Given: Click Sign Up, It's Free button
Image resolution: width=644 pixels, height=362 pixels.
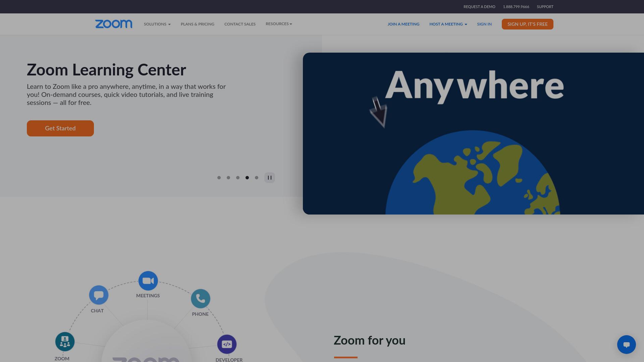Looking at the screenshot, I should pos(528,24).
